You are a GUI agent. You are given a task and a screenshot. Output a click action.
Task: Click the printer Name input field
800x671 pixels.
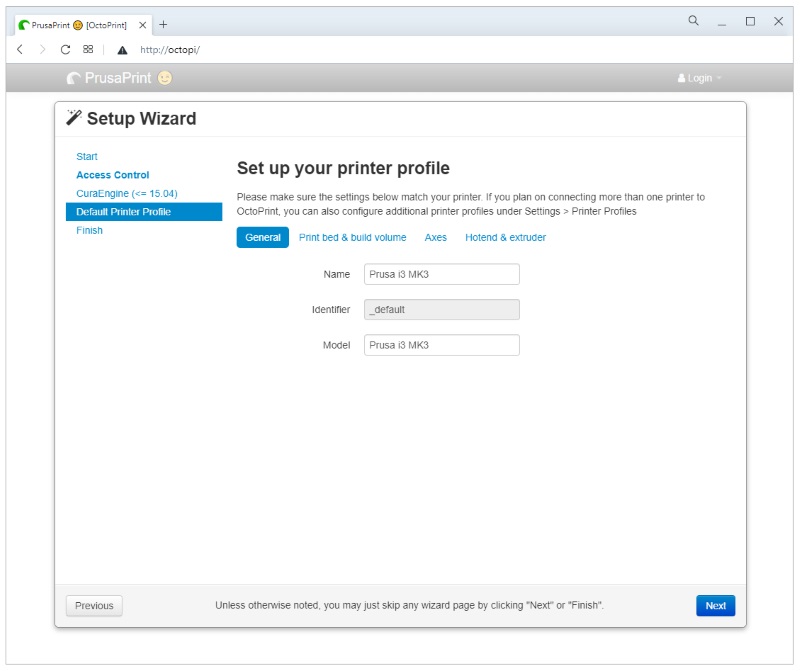tap(441, 274)
